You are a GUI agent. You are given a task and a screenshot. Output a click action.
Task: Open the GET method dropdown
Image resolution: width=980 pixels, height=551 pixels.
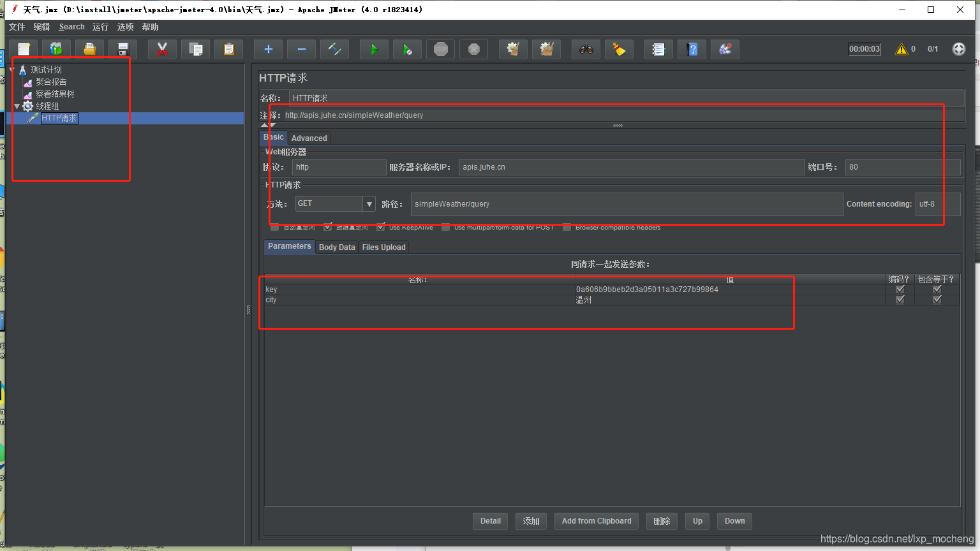tap(369, 204)
